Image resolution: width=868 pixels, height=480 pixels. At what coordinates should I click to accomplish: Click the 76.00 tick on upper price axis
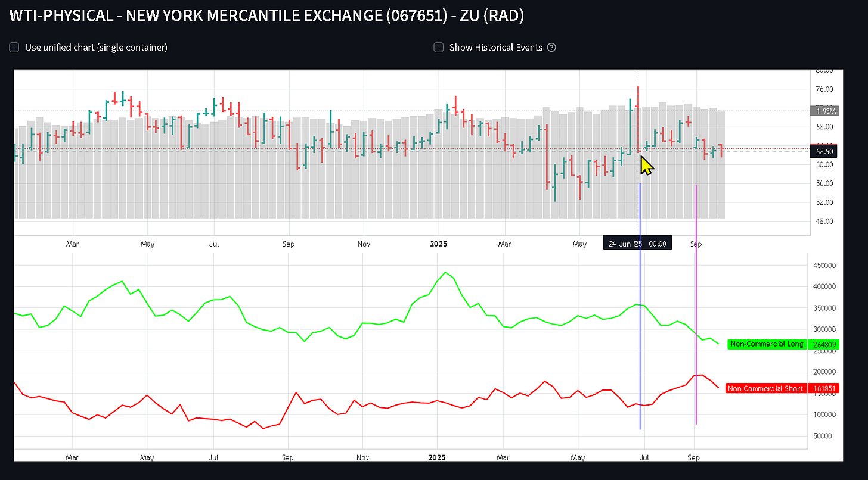824,89
